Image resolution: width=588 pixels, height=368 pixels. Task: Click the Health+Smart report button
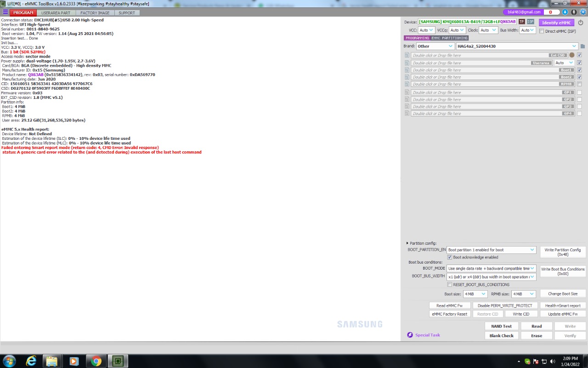[x=563, y=305]
